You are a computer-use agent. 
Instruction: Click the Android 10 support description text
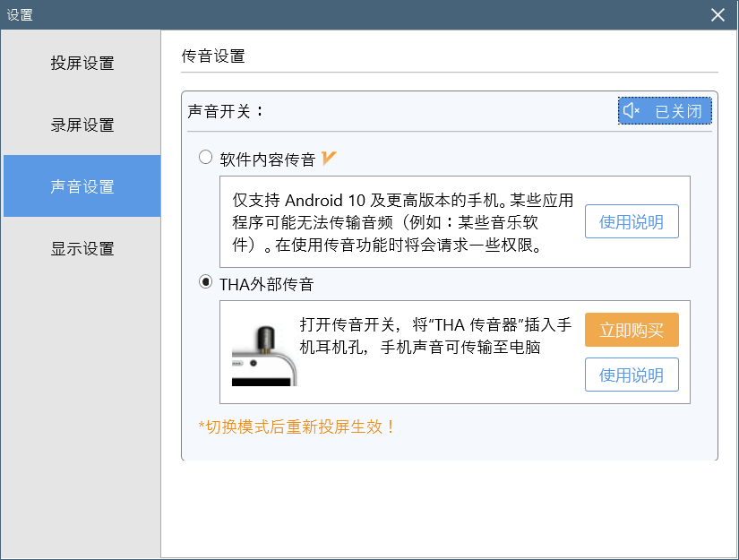pos(402,222)
